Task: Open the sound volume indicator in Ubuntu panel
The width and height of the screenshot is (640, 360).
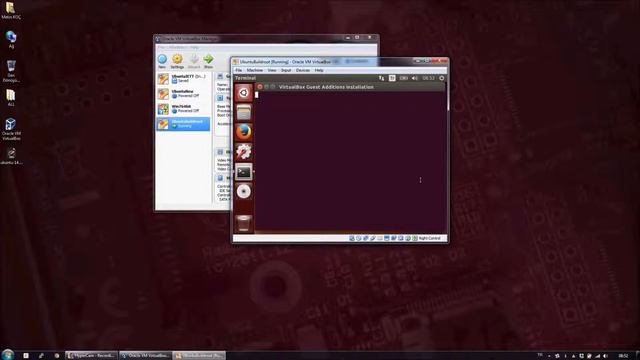Action: 415,78
